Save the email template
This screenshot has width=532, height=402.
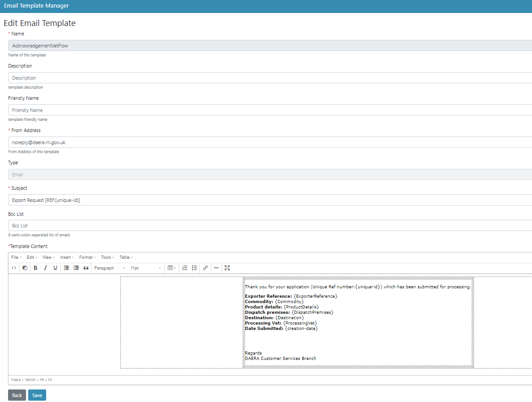37,395
